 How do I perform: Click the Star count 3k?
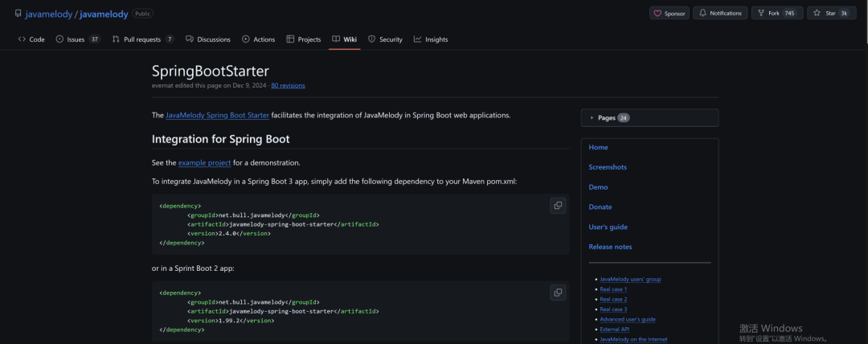click(x=844, y=14)
